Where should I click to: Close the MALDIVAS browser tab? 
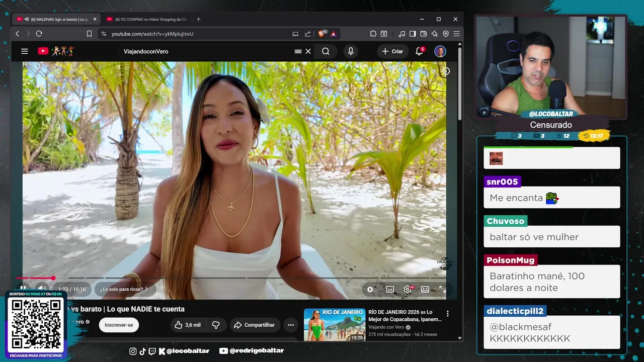pos(95,19)
